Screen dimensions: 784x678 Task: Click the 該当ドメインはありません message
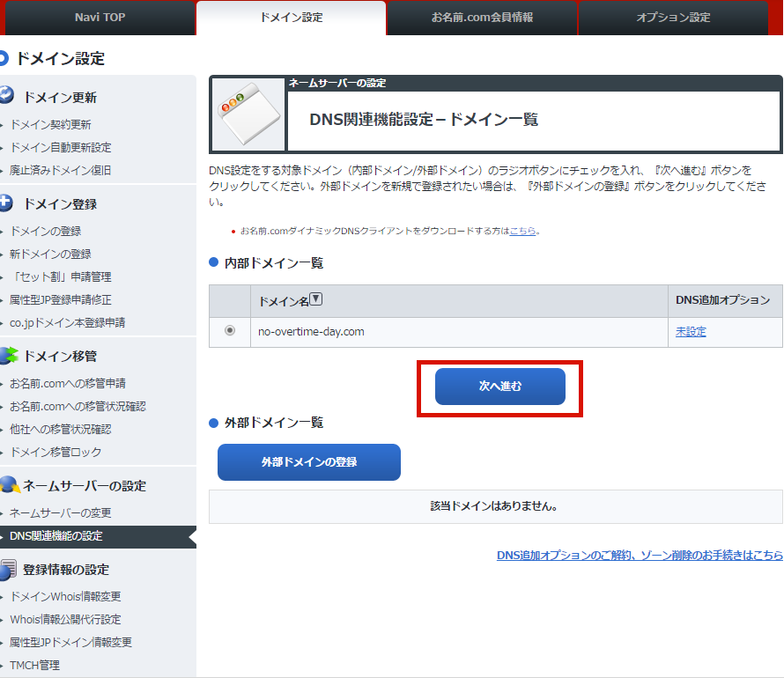click(494, 506)
